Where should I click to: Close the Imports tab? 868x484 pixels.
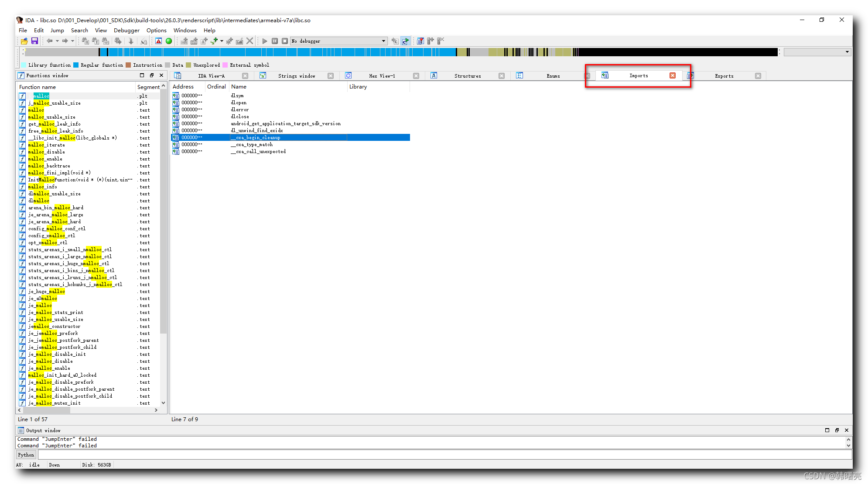[673, 75]
